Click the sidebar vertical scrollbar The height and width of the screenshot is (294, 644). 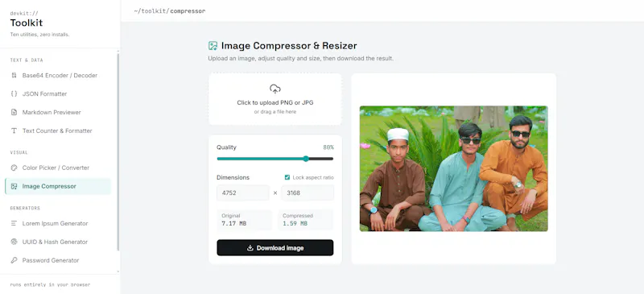point(118,152)
